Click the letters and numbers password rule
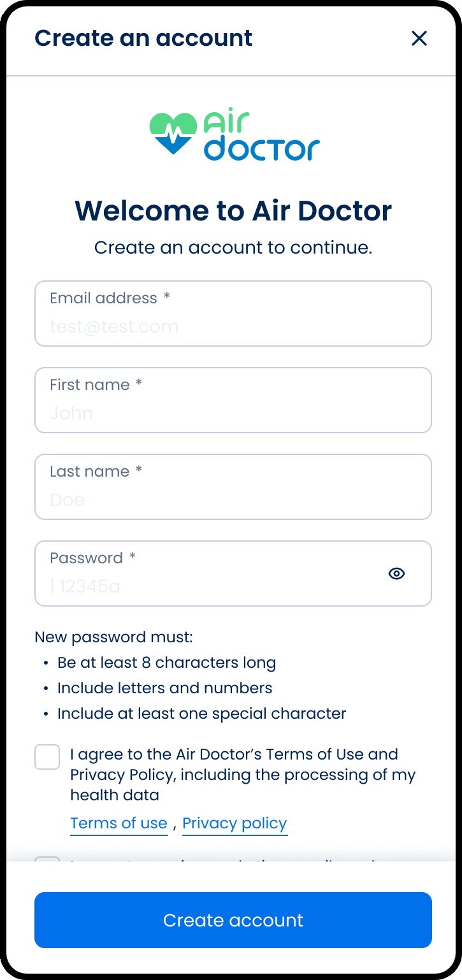 164,688
